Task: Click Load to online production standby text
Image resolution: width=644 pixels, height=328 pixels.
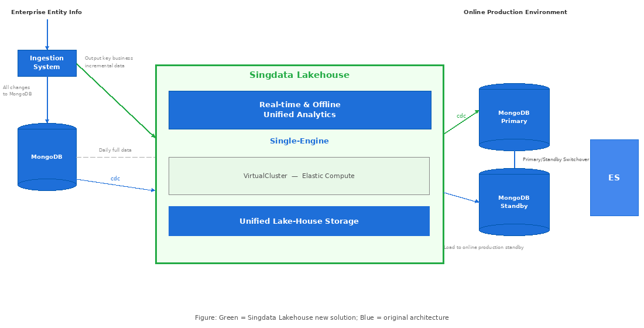Action: (484, 247)
